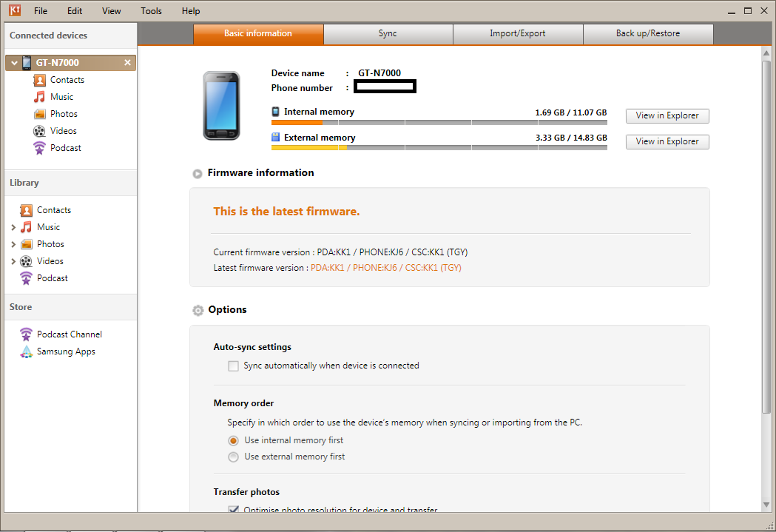Open the Tools menu

pyautogui.click(x=151, y=11)
